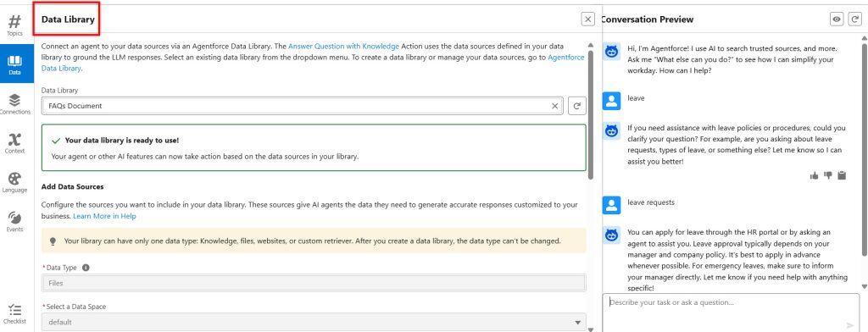Open the Topics sidebar section
Viewport: 868px width, 332px height.
(15, 25)
